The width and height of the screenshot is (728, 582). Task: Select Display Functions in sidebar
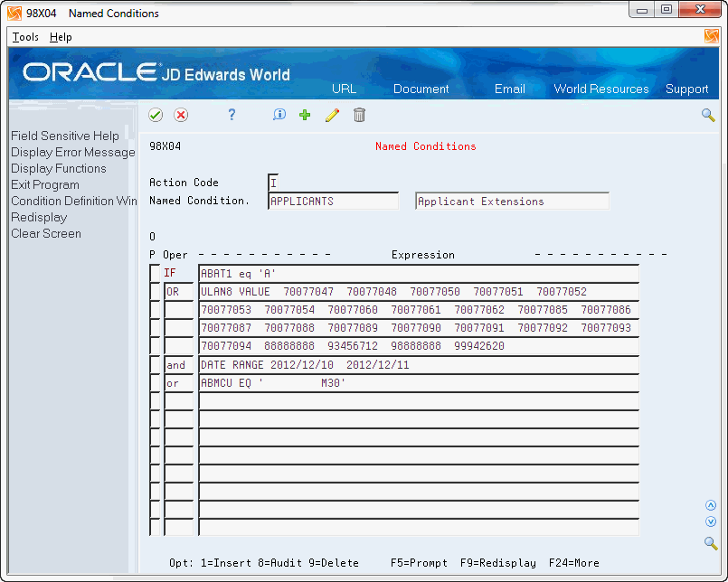[x=59, y=168]
